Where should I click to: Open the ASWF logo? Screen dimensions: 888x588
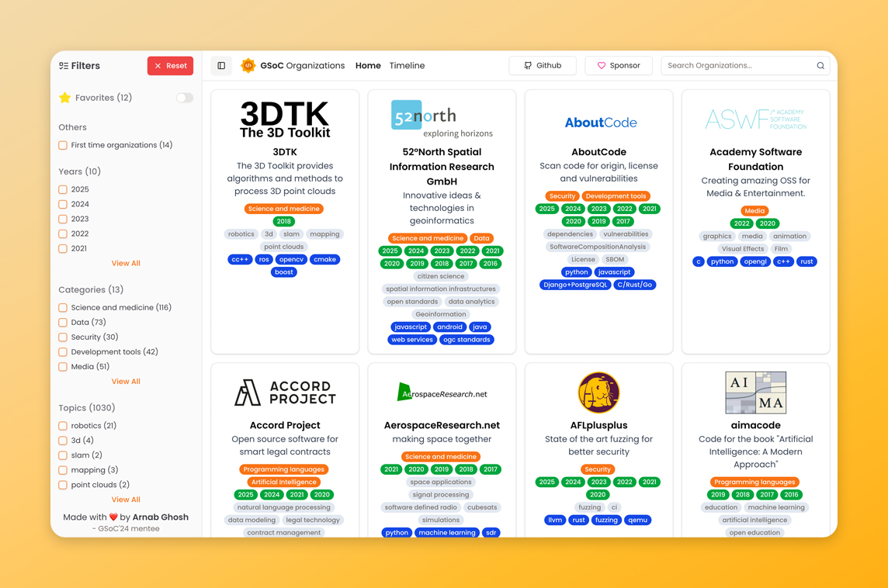[755, 119]
